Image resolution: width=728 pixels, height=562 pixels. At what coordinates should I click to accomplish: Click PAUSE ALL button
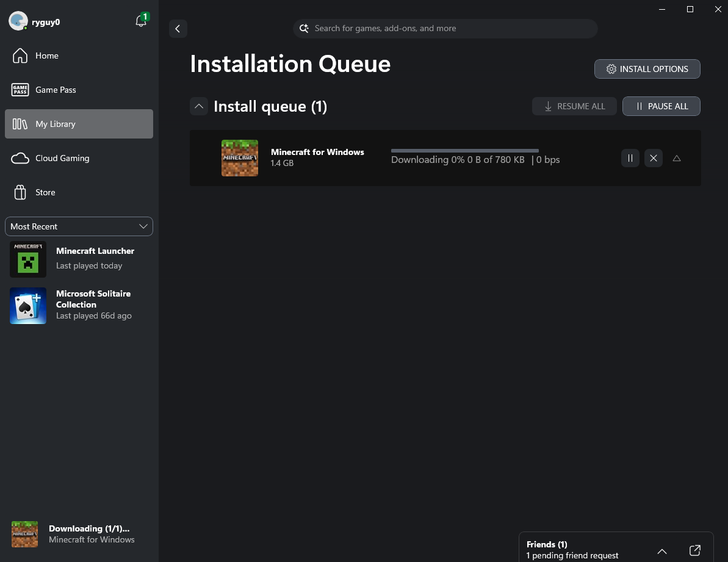coord(661,106)
